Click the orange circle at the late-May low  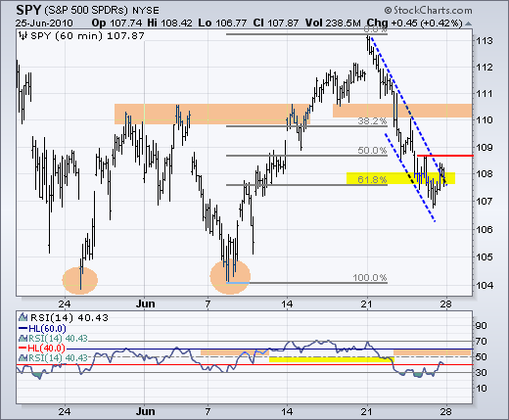click(80, 280)
